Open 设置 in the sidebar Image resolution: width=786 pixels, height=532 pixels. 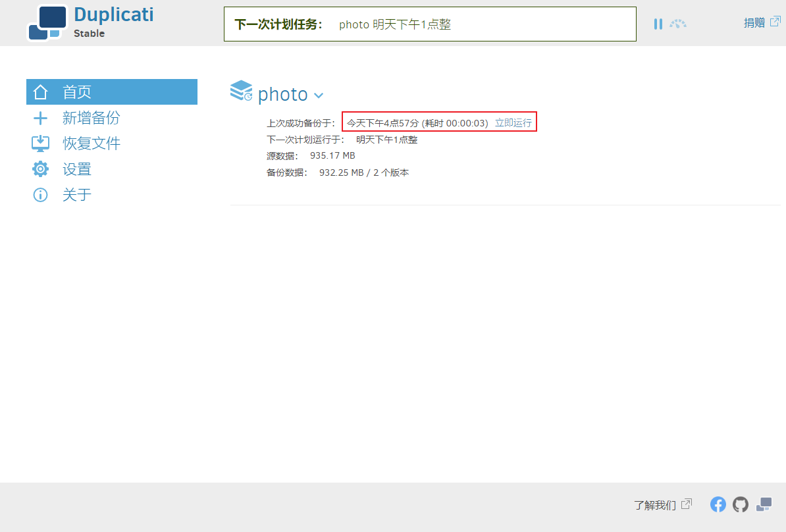pos(77,169)
